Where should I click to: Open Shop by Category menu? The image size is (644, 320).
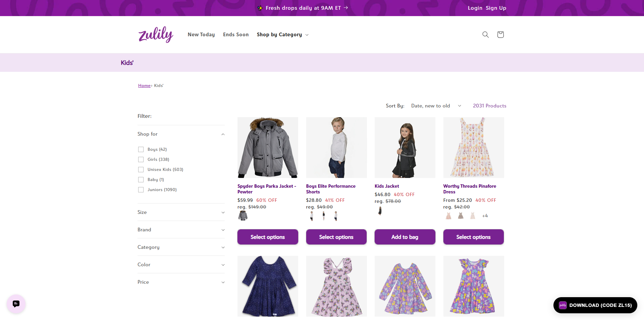(282, 35)
